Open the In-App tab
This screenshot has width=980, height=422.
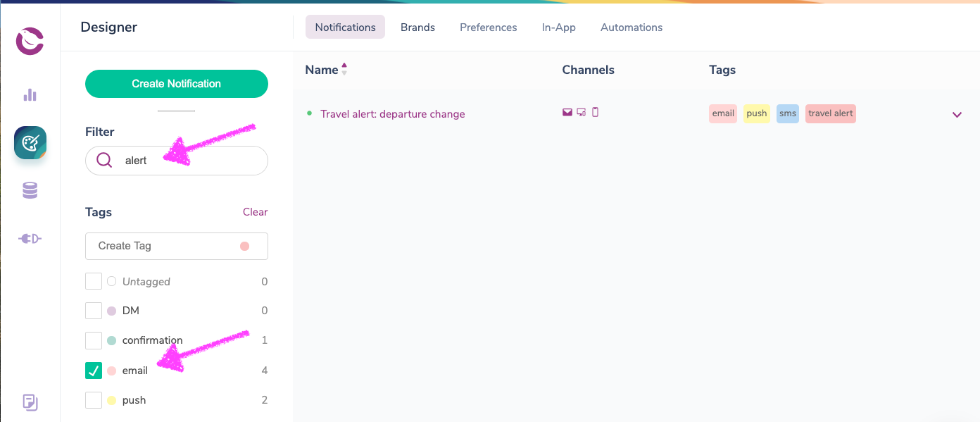(x=559, y=27)
